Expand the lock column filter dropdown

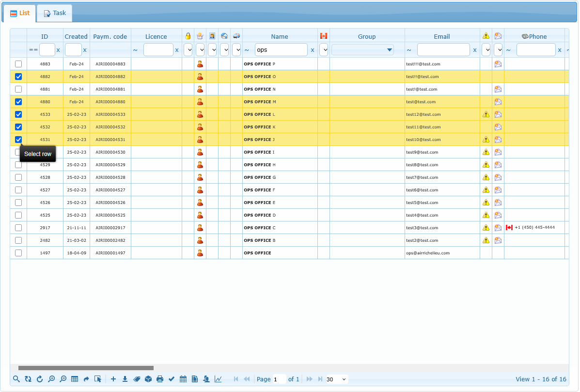click(188, 50)
